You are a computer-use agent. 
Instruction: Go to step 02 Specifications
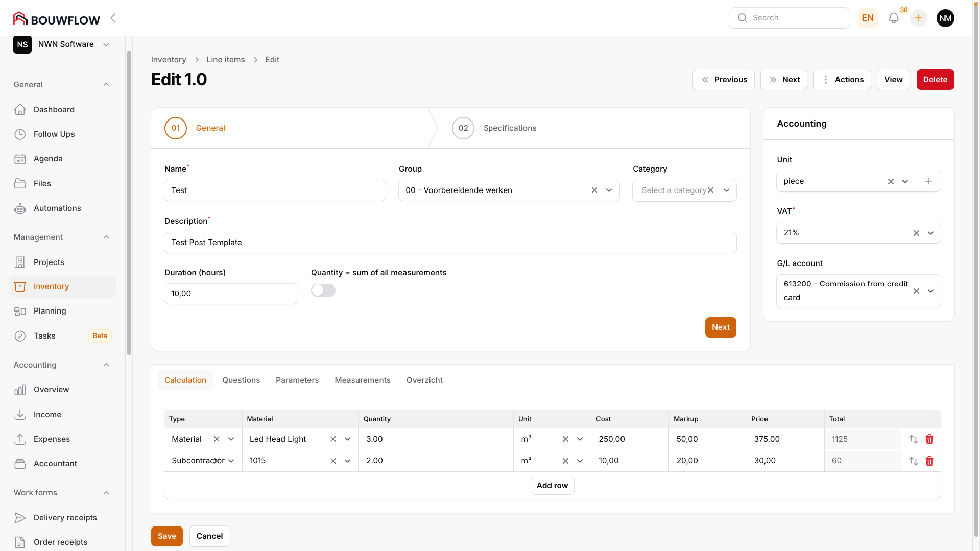494,128
